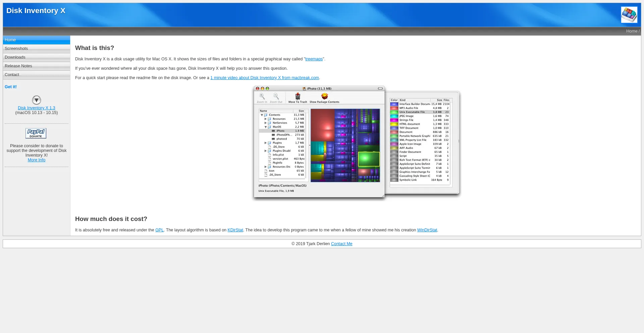
Task: Click the file icon beside the Icon row
Action: click(x=266, y=171)
